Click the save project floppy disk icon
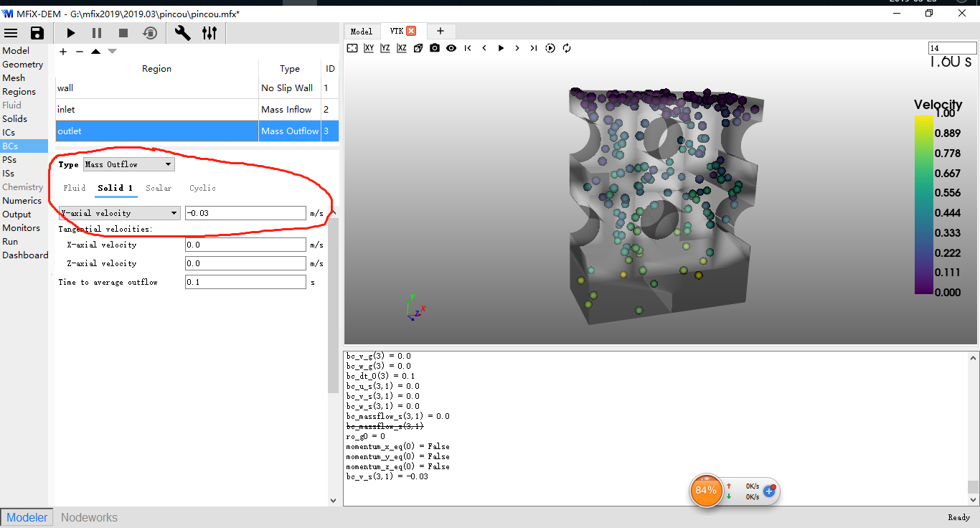Screen dimensions: 980x528 click(37, 33)
